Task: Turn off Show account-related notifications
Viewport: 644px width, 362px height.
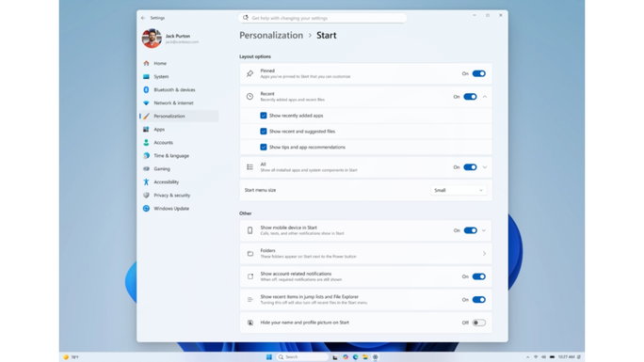Action: (x=479, y=276)
